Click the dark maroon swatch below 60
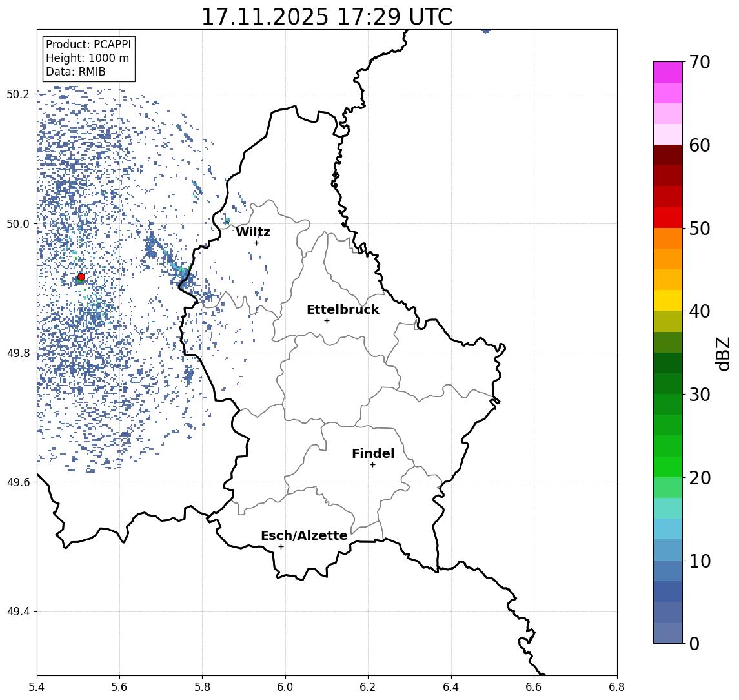Viewport: 739px width, 700px height. click(668, 155)
